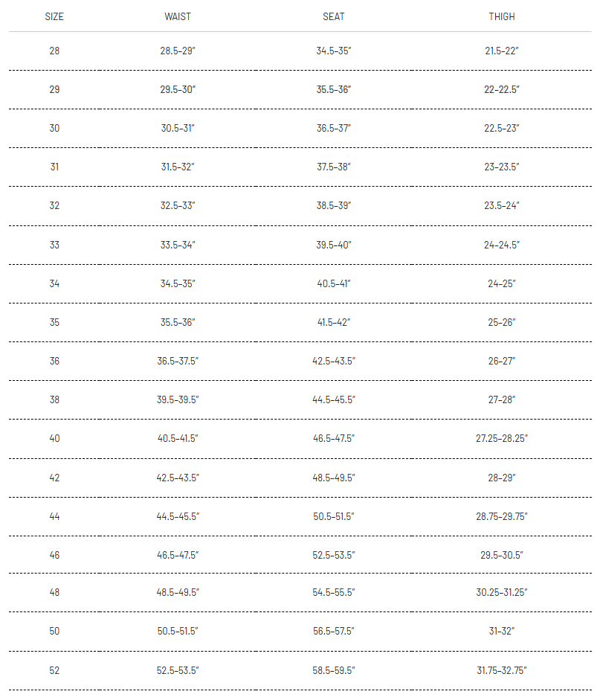Viewport: 600px width, 700px height.
Task: Click the WAIST column header
Action: pos(178,16)
